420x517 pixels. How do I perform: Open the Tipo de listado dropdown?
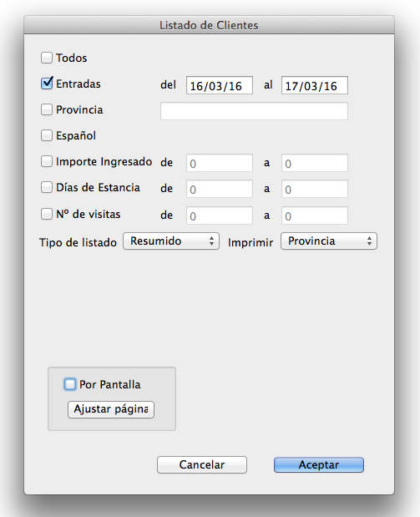pyautogui.click(x=171, y=241)
